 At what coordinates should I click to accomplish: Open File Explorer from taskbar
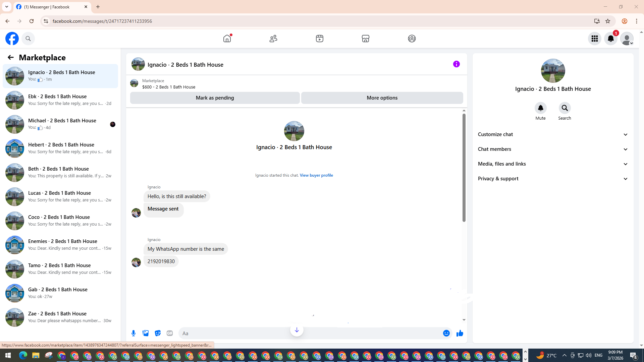(x=36, y=356)
